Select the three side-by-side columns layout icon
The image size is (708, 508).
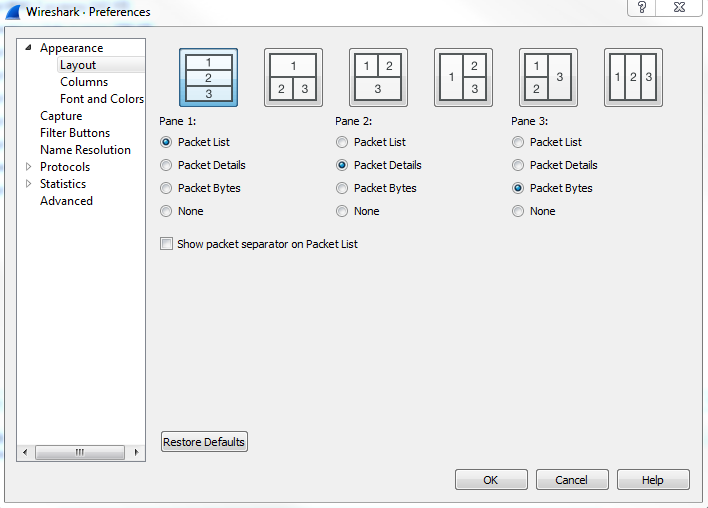coord(633,78)
